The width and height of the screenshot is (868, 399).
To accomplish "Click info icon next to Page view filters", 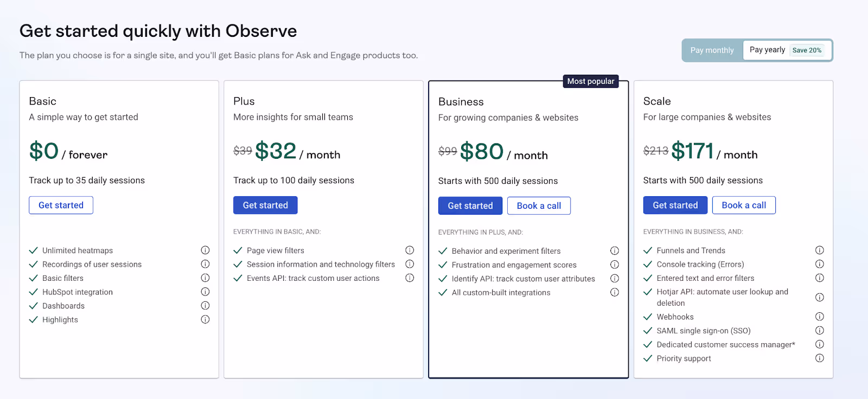I will 410,250.
